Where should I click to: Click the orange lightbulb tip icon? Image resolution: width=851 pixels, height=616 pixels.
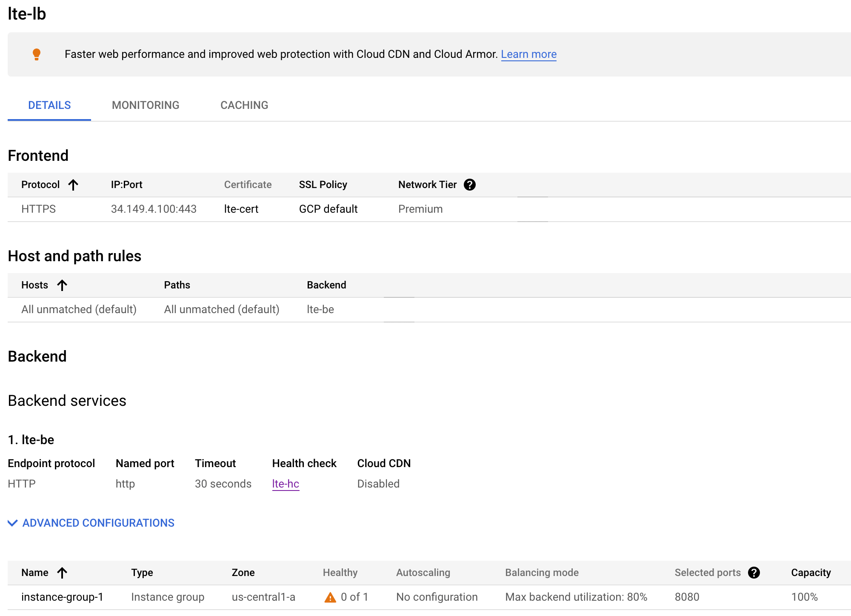pos(37,54)
